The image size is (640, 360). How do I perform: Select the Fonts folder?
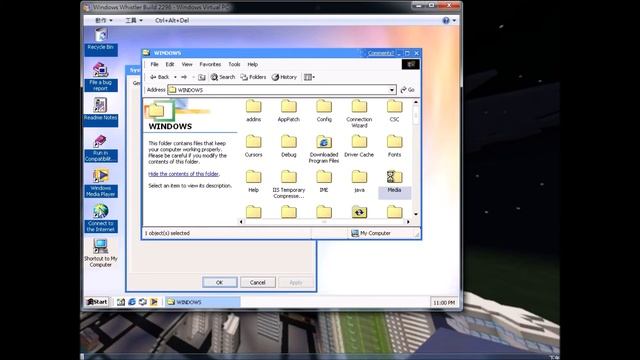[x=394, y=146]
